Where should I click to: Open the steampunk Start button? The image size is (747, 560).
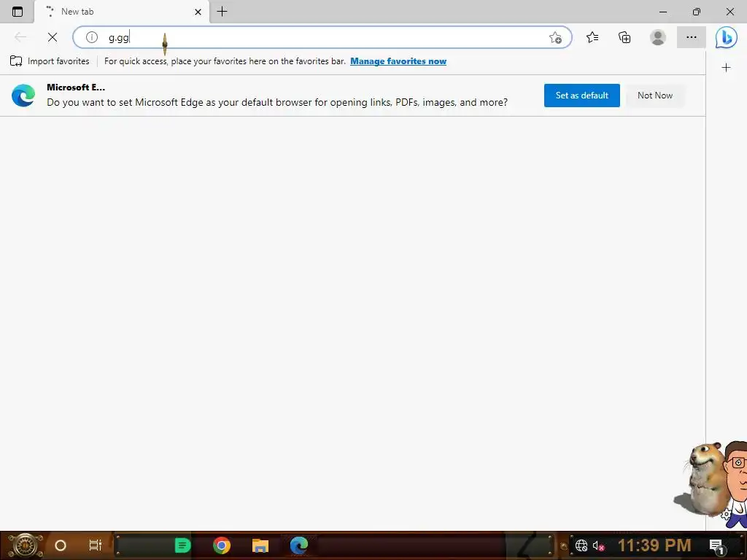pyautogui.click(x=25, y=545)
